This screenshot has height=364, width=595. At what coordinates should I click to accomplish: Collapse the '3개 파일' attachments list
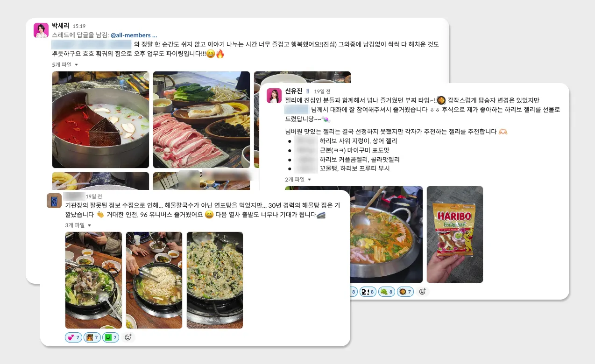(78, 225)
